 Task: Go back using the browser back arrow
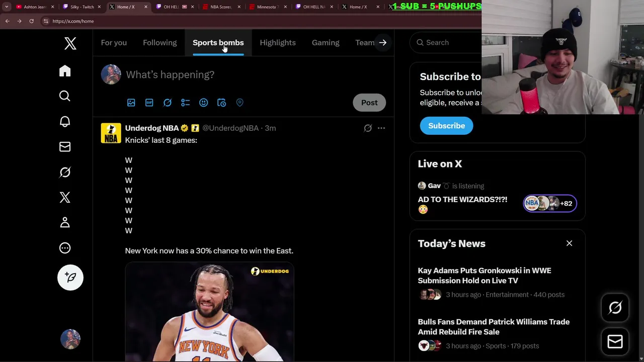7,21
